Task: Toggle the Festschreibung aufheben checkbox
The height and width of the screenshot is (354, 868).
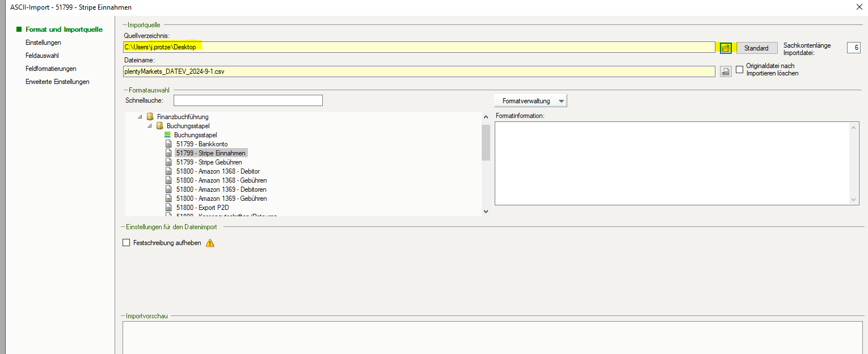Action: coord(127,243)
